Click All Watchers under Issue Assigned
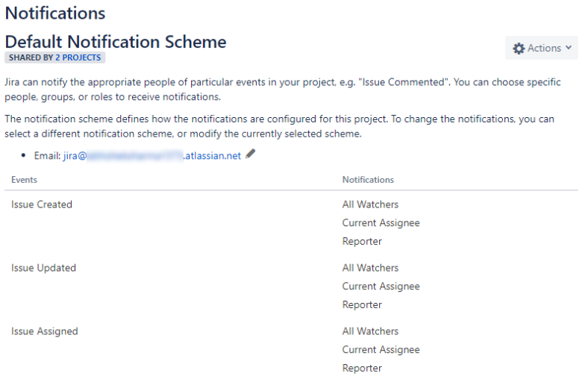Viewport: 588px width, 379px height. tap(370, 331)
